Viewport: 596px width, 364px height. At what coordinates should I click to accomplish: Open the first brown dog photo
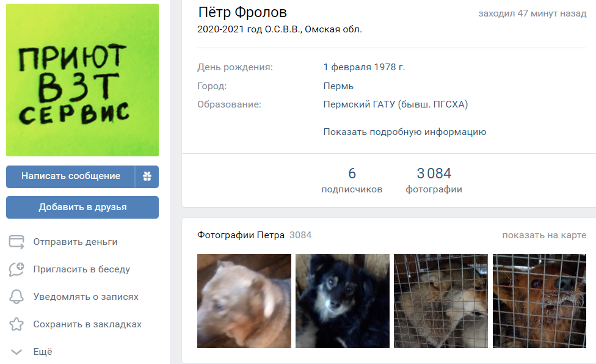pos(244,301)
